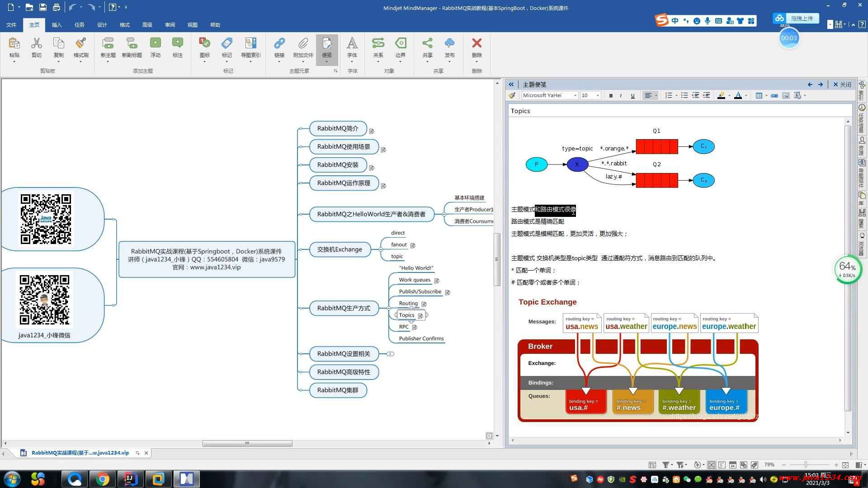Screen dimensions: 868x488
Task: Toggle bulleted list in notes toolbar
Action: click(x=684, y=95)
